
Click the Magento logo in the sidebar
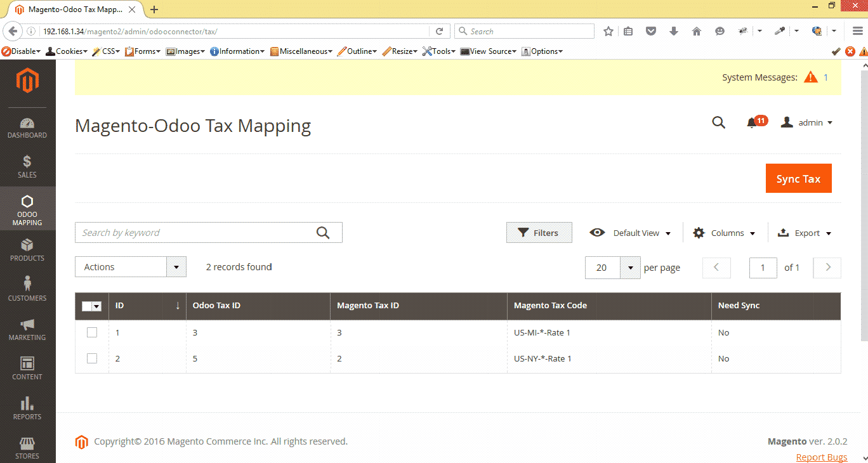click(27, 81)
